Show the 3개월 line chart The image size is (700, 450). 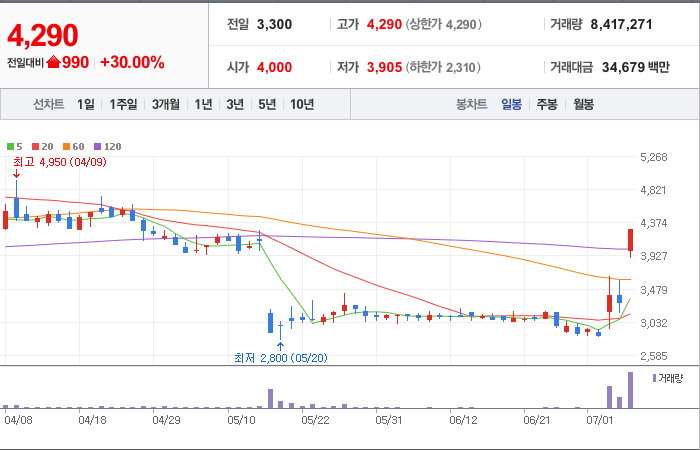pyautogui.click(x=166, y=104)
